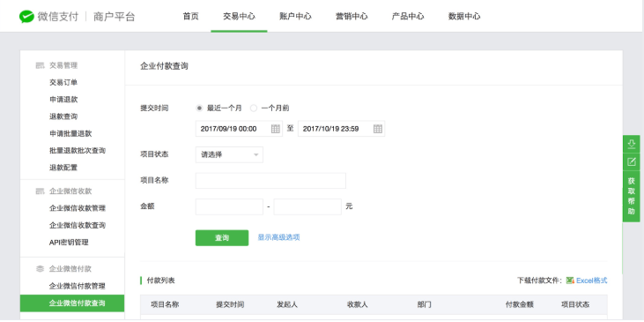Click the download icon on right sidebar
Viewport: 644px width, 322px height.
point(632,144)
